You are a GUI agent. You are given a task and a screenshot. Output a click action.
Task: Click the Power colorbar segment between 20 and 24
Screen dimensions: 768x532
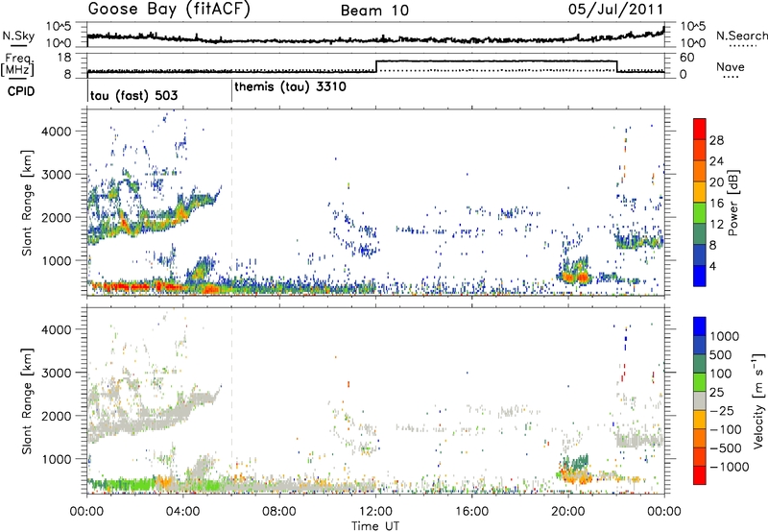click(x=700, y=171)
